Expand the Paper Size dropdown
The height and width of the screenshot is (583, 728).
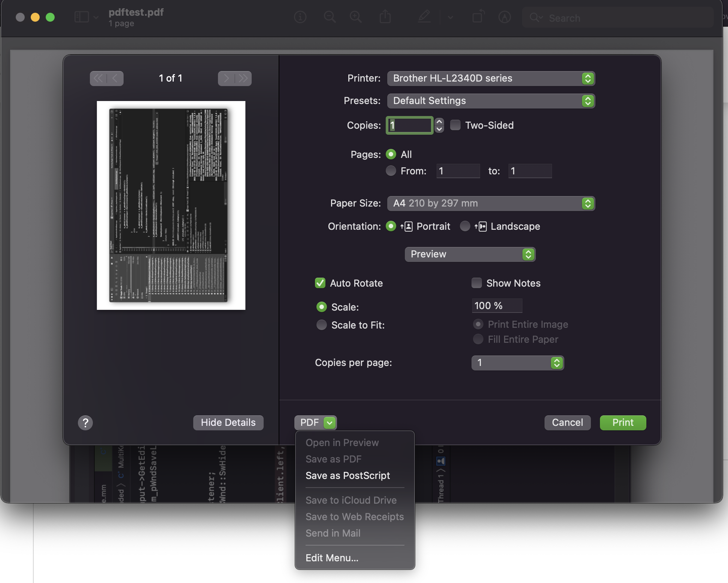tap(491, 203)
